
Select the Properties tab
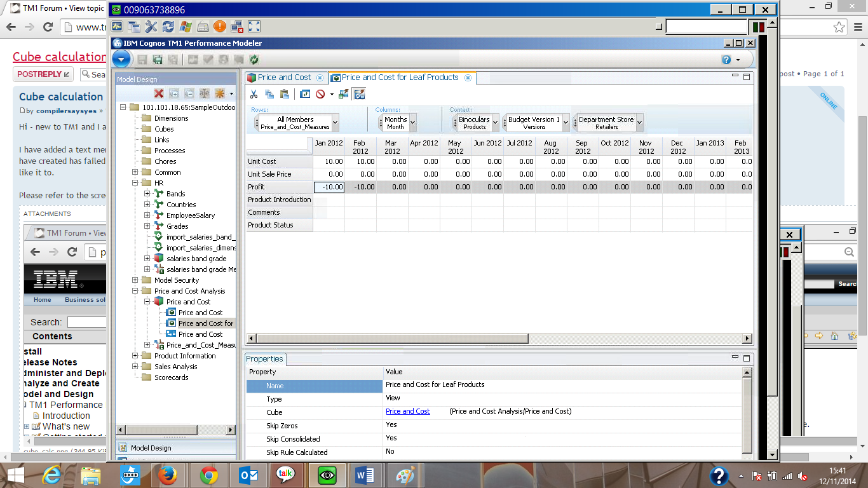(x=264, y=359)
